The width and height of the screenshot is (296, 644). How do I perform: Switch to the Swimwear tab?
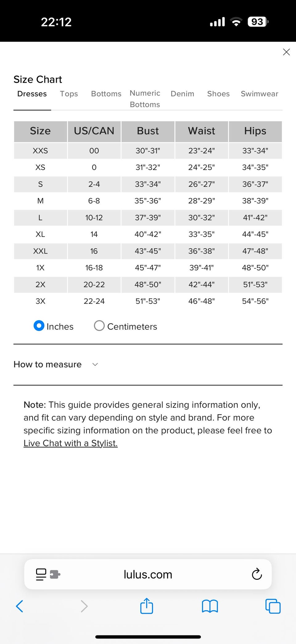(259, 94)
